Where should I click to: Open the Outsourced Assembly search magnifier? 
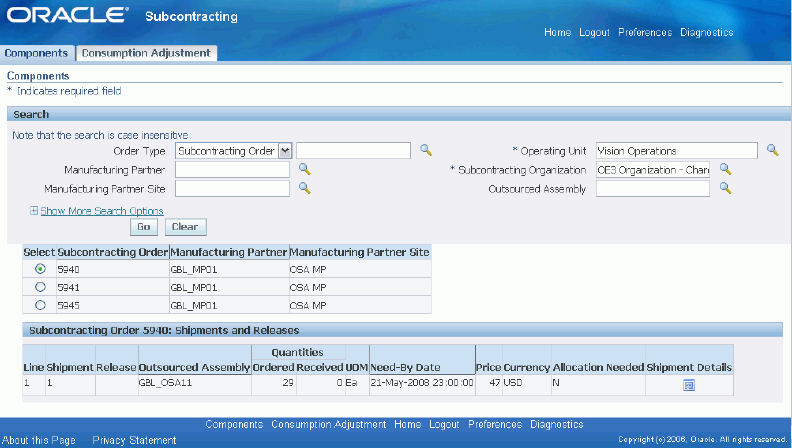pyautogui.click(x=725, y=188)
